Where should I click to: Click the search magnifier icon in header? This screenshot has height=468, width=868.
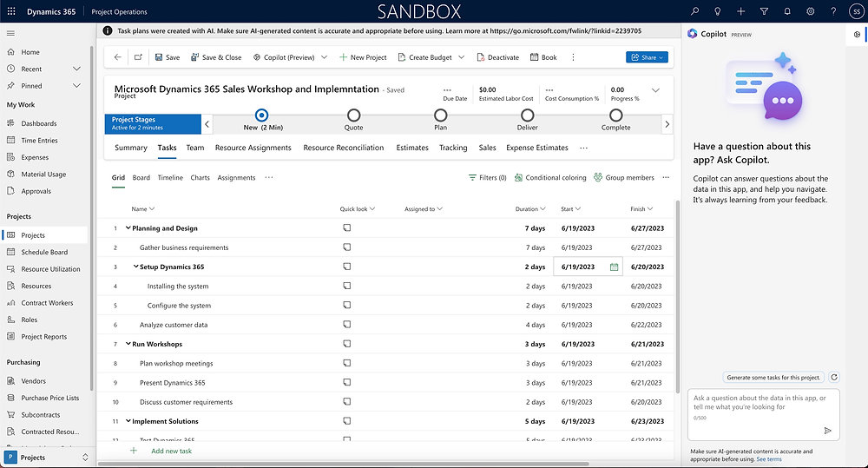tap(694, 11)
